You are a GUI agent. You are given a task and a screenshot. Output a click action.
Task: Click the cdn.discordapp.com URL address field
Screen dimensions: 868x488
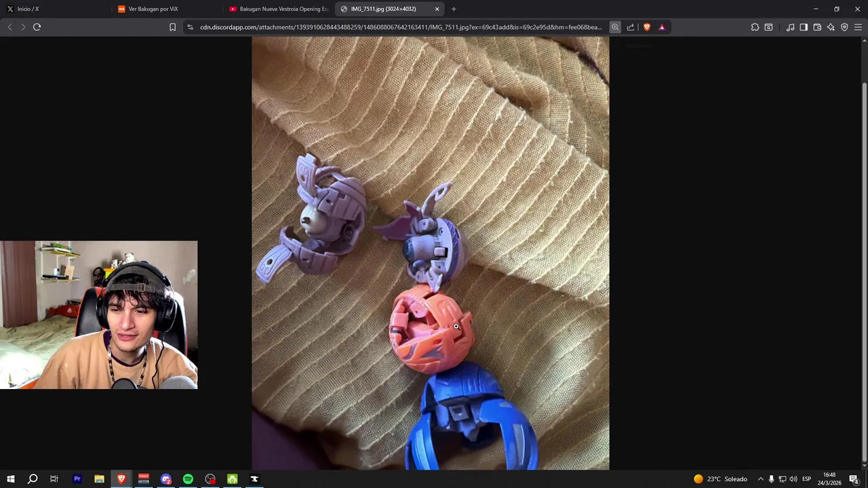coord(401,27)
